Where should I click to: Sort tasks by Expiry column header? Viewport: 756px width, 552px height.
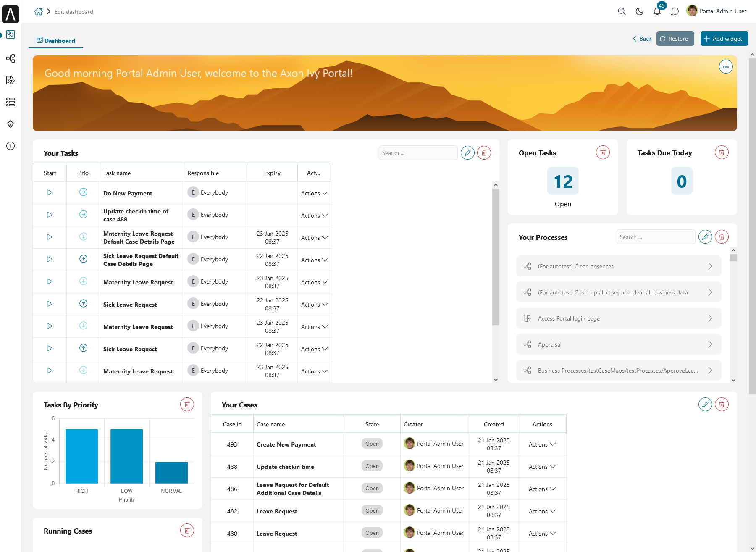[x=272, y=173]
